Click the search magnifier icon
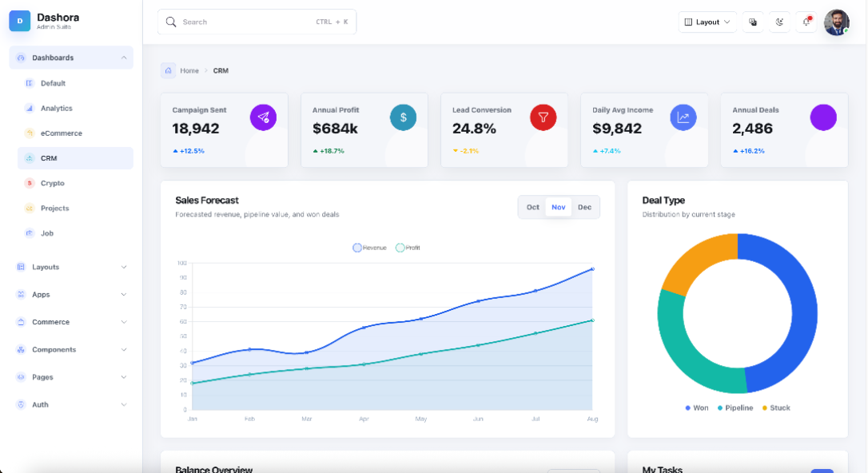This screenshot has width=868, height=473. point(171,22)
